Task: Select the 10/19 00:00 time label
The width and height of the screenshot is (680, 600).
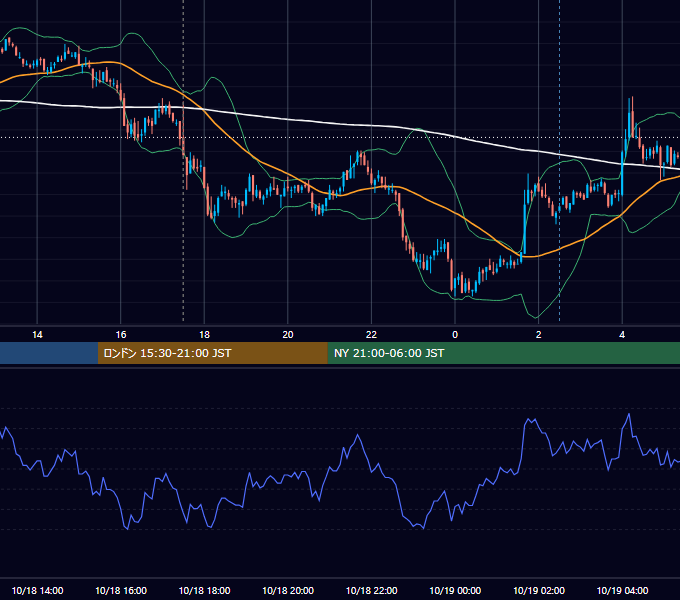Action: 455,590
